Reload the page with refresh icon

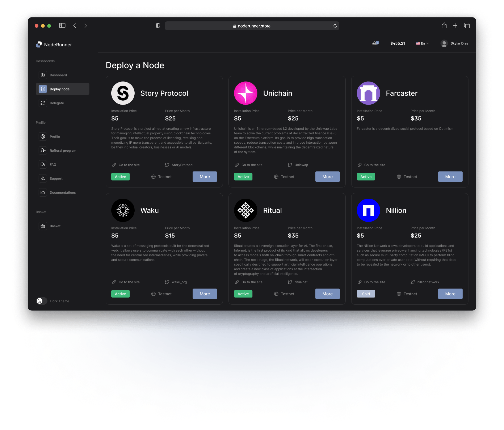335,26
